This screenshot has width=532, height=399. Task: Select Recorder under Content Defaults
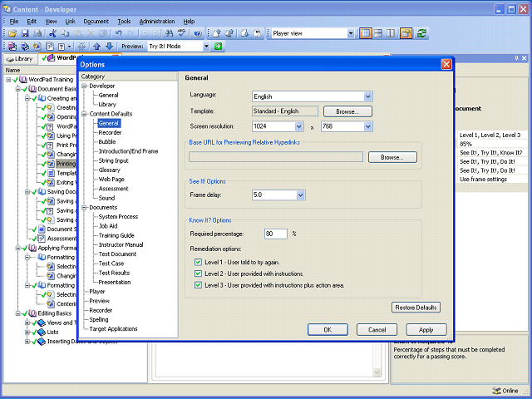[110, 133]
